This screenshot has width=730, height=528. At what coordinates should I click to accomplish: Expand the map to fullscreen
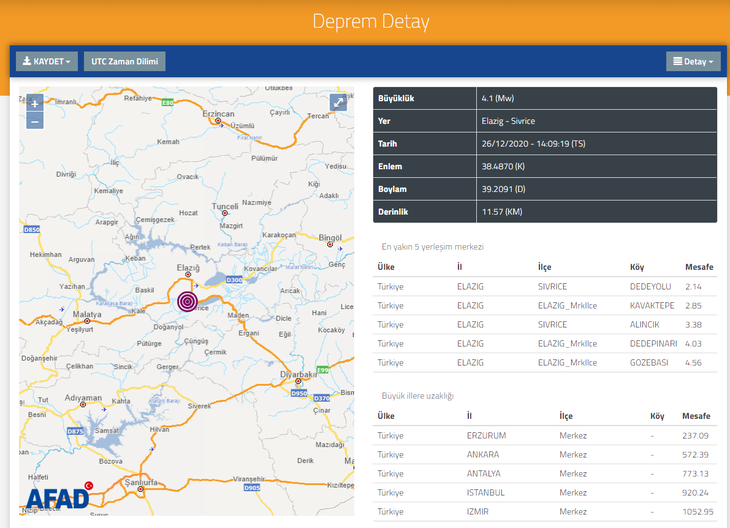coord(338,103)
